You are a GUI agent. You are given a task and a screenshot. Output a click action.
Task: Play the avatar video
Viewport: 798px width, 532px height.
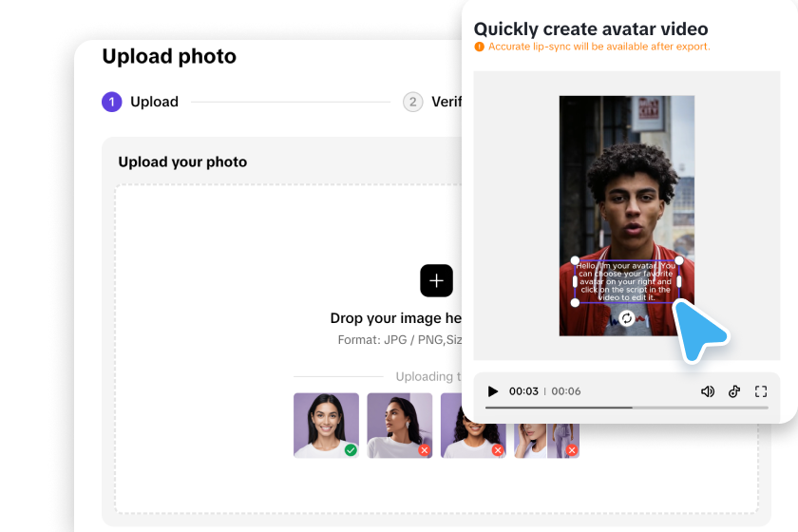pyautogui.click(x=492, y=391)
